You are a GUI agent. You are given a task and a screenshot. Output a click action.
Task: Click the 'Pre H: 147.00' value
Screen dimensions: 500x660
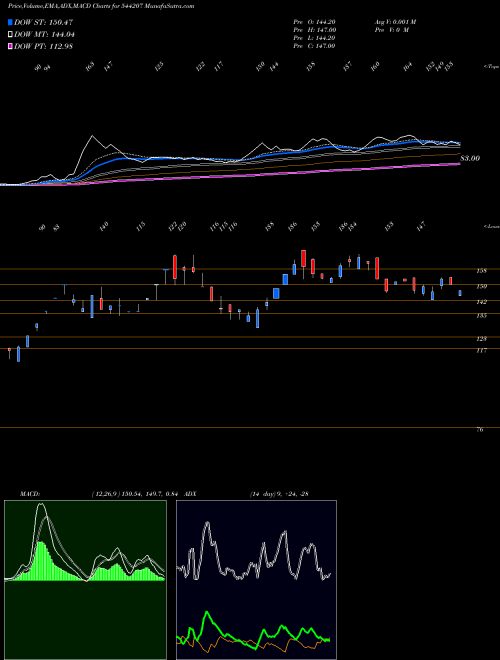pyautogui.click(x=314, y=30)
